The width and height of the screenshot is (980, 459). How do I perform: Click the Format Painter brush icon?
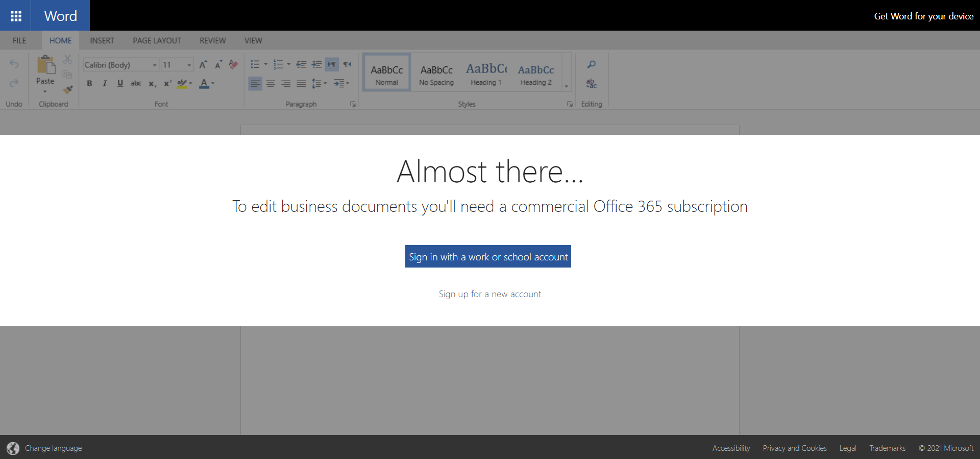(67, 90)
